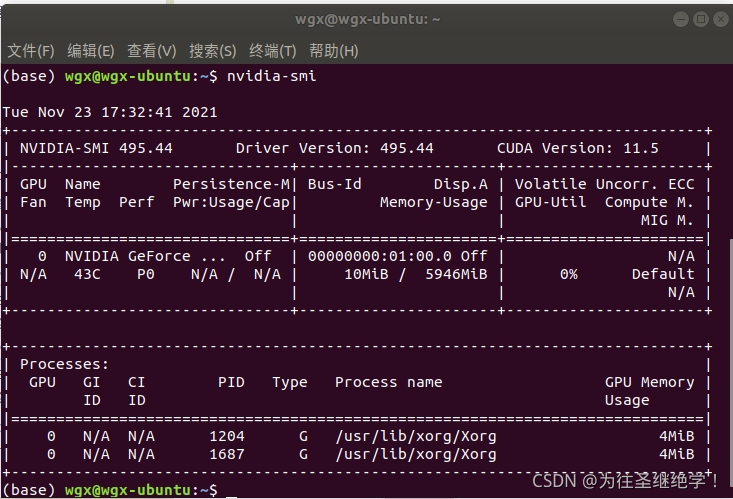Click the compute mode value Default
Image resolution: width=733 pixels, height=499 pixels.
point(663,274)
